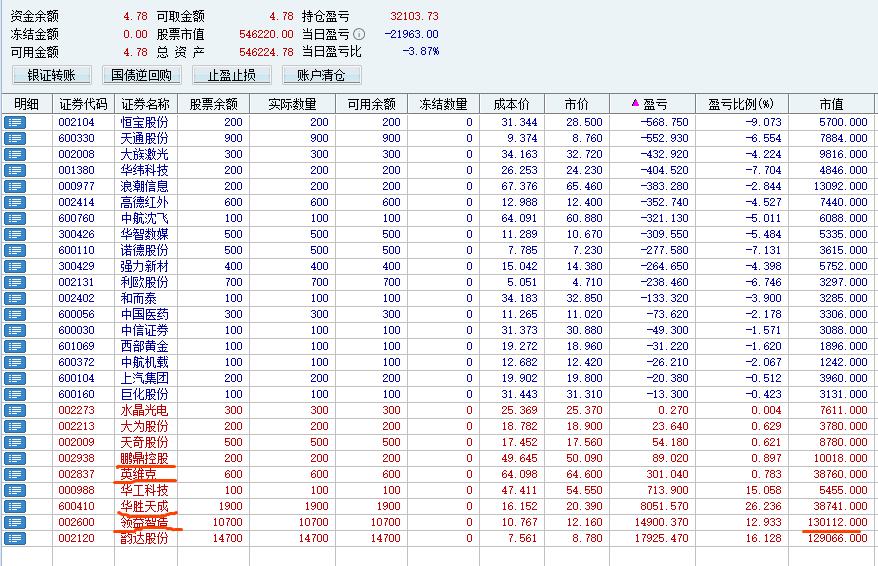Open detail icon for 中国医药 row
The image size is (878, 566).
15,315
